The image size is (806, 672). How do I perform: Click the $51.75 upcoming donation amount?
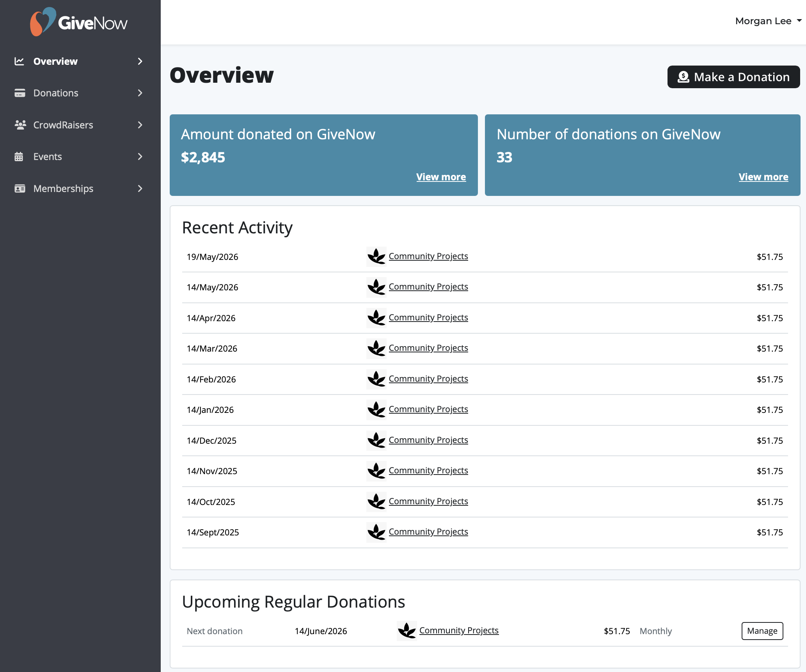coord(616,631)
